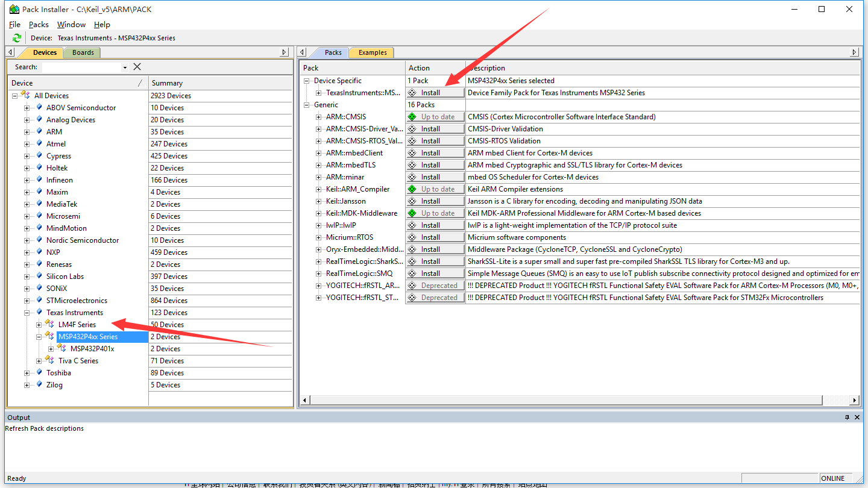868x488 pixels.
Task: Click the chip icon beside NXP
Action: pyautogui.click(x=39, y=252)
